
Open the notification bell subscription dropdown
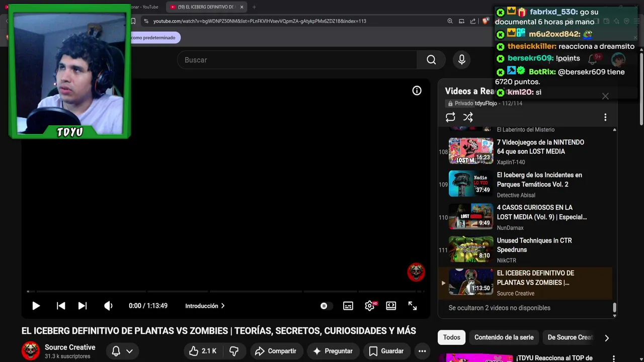pyautogui.click(x=122, y=351)
